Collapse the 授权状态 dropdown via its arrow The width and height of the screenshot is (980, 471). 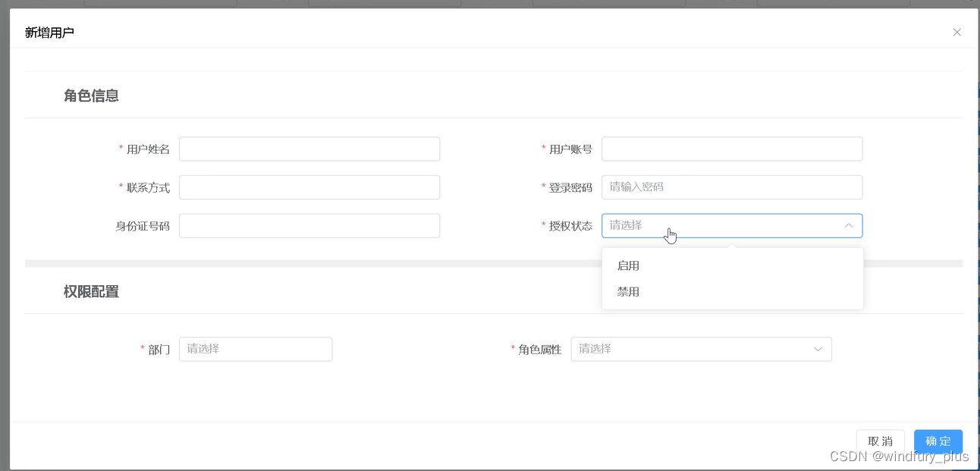pyautogui.click(x=848, y=225)
